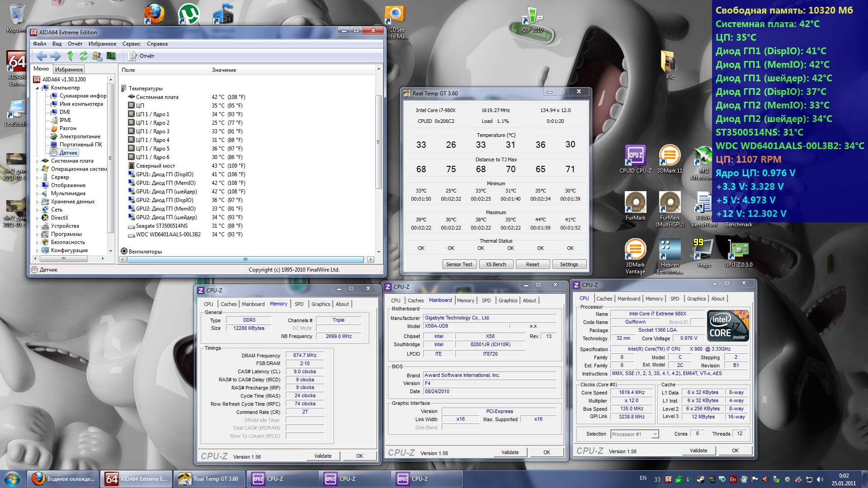This screenshot has width=868, height=488.
Task: Expand the Отображение tree node
Action: pos(38,185)
